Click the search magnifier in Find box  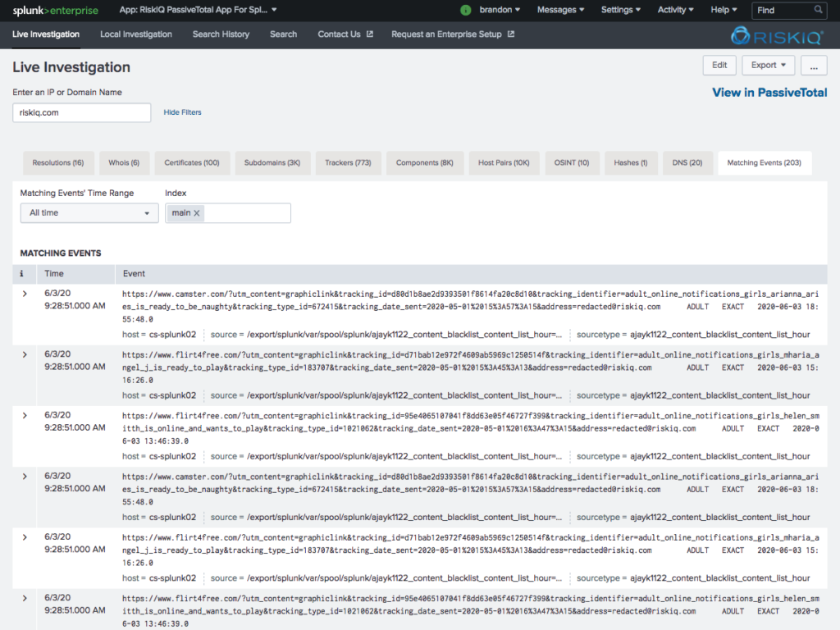[x=818, y=10]
